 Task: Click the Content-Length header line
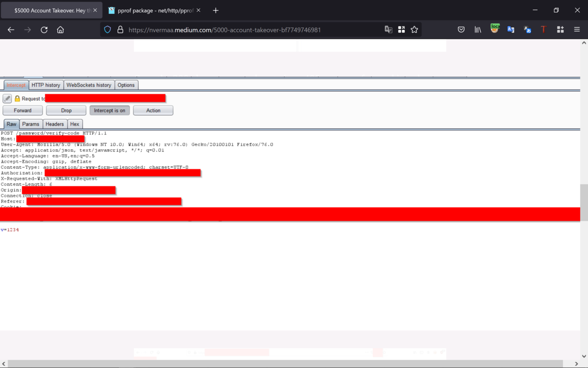tap(27, 184)
